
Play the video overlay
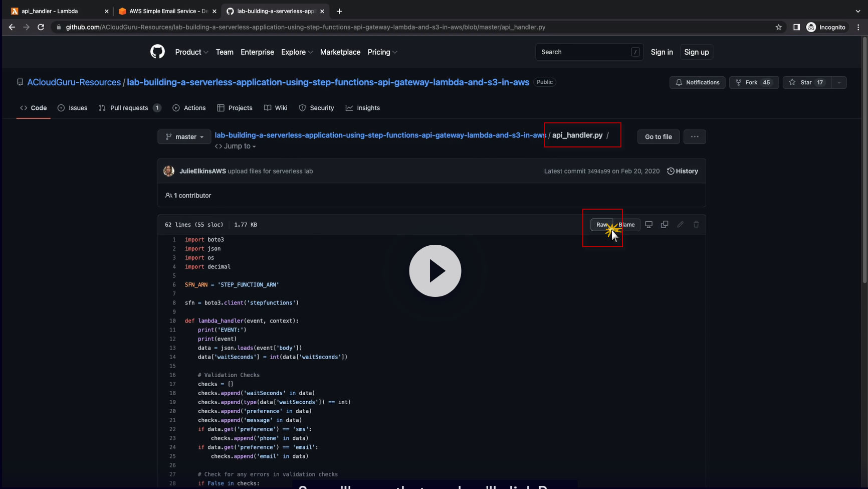(x=435, y=271)
